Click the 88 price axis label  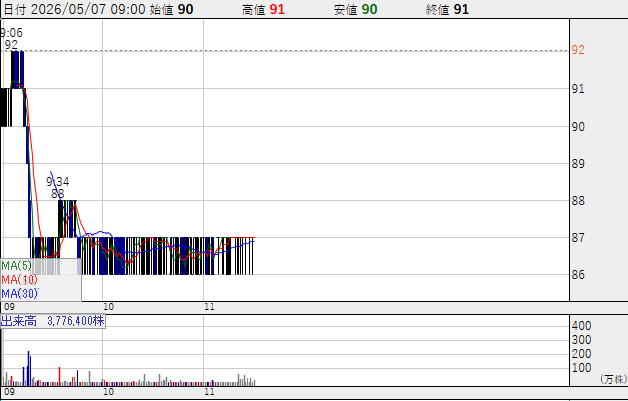point(578,200)
